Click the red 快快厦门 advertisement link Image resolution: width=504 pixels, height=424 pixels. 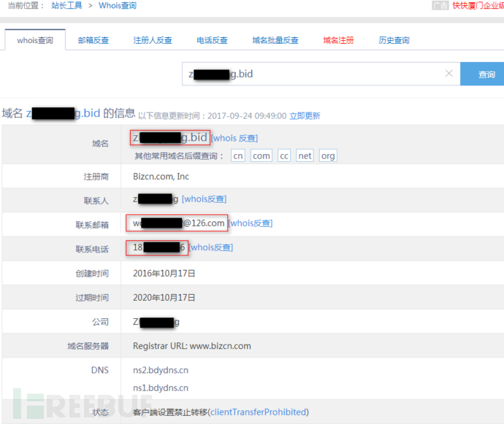pos(478,5)
